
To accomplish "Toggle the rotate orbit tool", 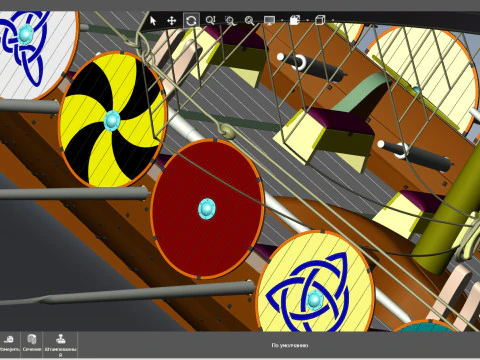I will click(191, 21).
